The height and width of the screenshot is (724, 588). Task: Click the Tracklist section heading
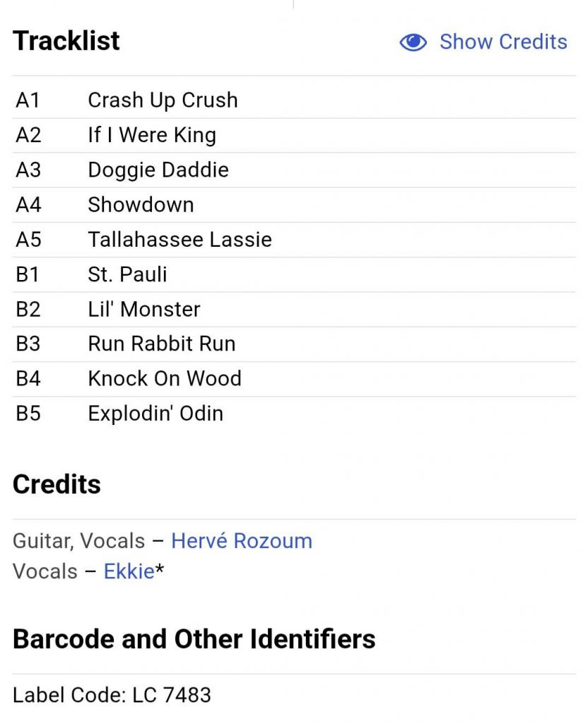(66, 41)
